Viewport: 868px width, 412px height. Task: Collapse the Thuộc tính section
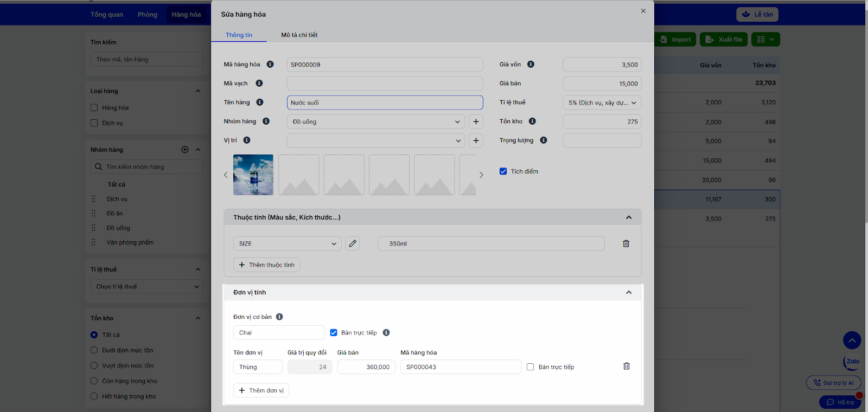pyautogui.click(x=629, y=217)
